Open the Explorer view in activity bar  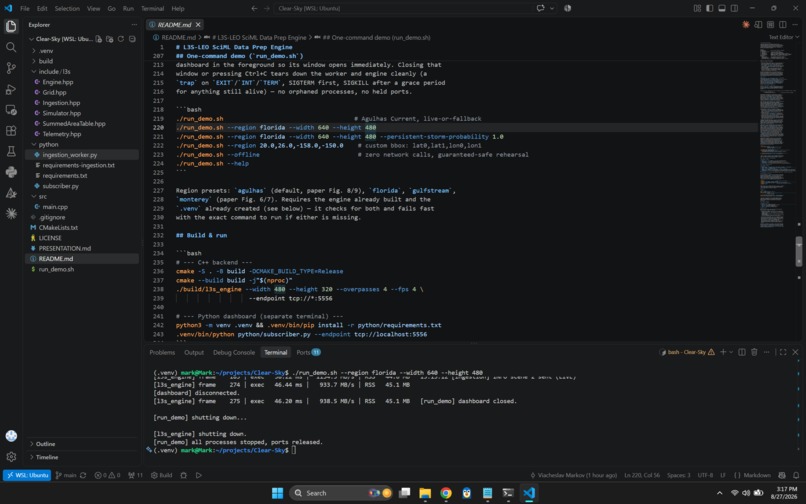11,26
